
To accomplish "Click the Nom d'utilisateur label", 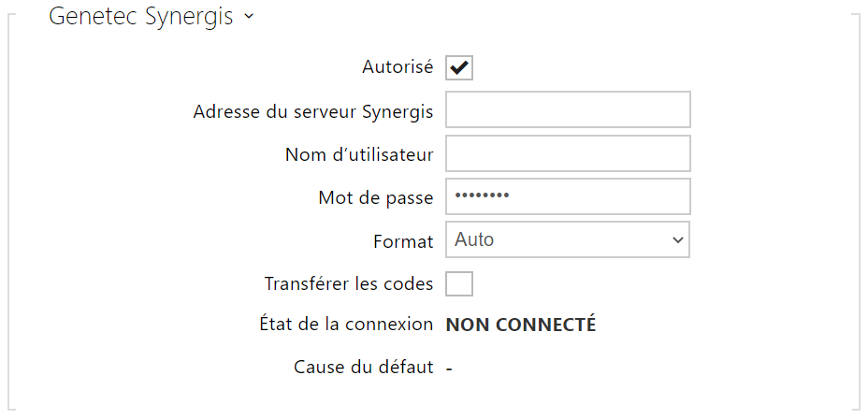I will pyautogui.click(x=359, y=155).
